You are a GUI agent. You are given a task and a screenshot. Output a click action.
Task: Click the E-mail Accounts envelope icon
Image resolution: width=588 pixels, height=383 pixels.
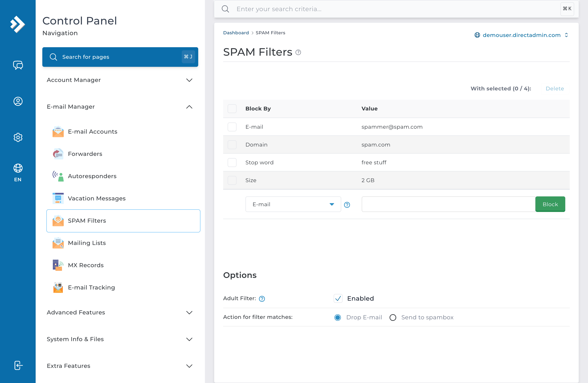tap(58, 132)
